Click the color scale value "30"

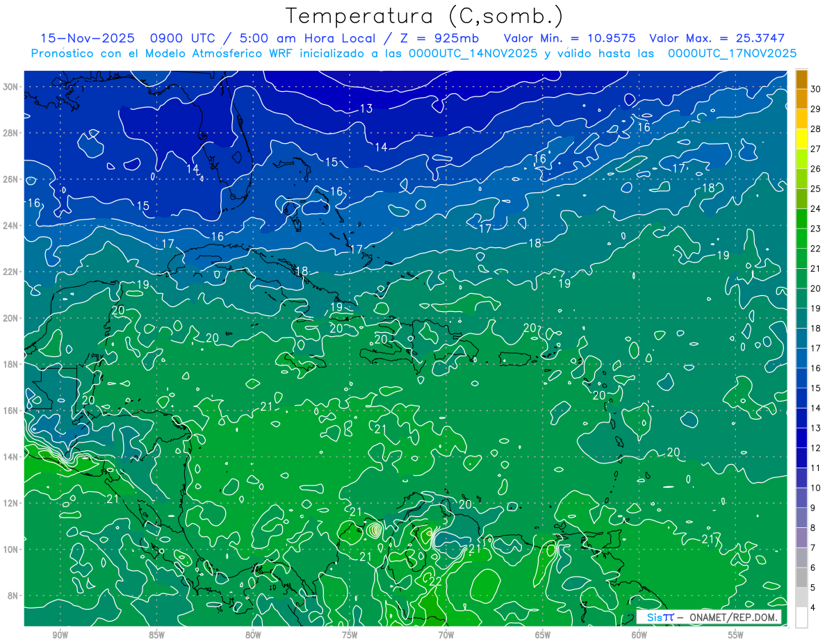816,89
